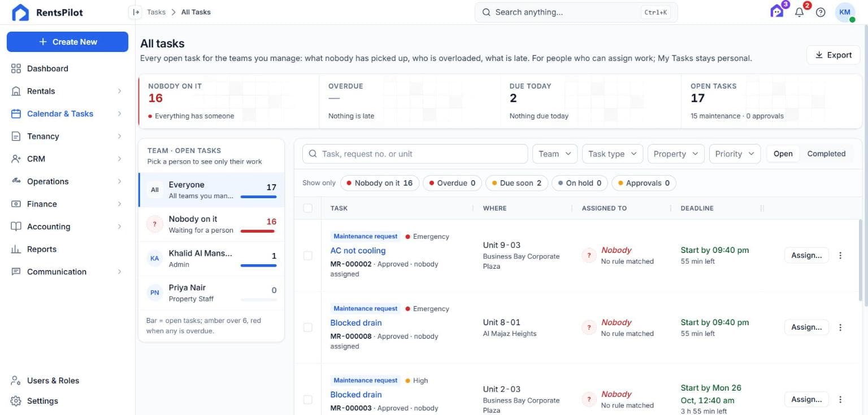Viewport: 868px width, 415px height.
Task: Click the Accounting book icon
Action: pyautogui.click(x=16, y=226)
